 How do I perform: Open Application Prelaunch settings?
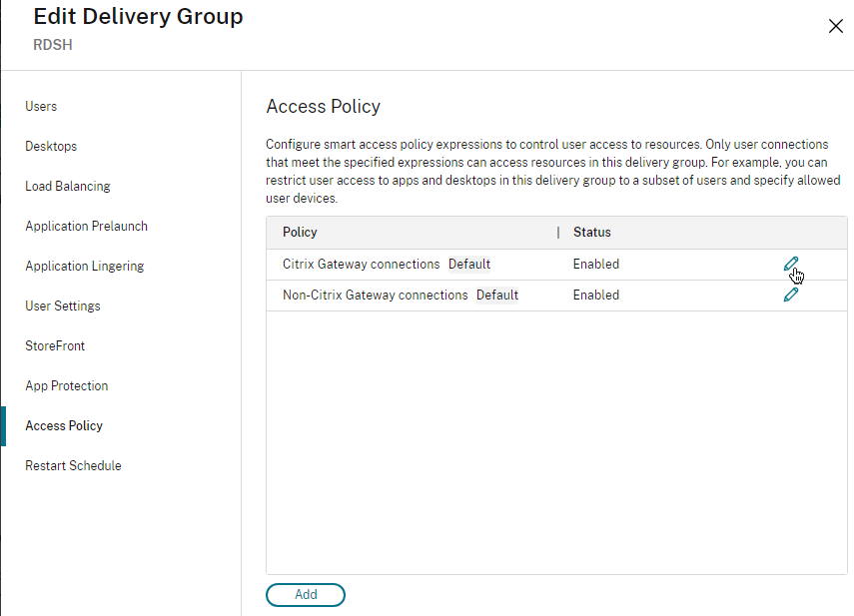(x=86, y=226)
